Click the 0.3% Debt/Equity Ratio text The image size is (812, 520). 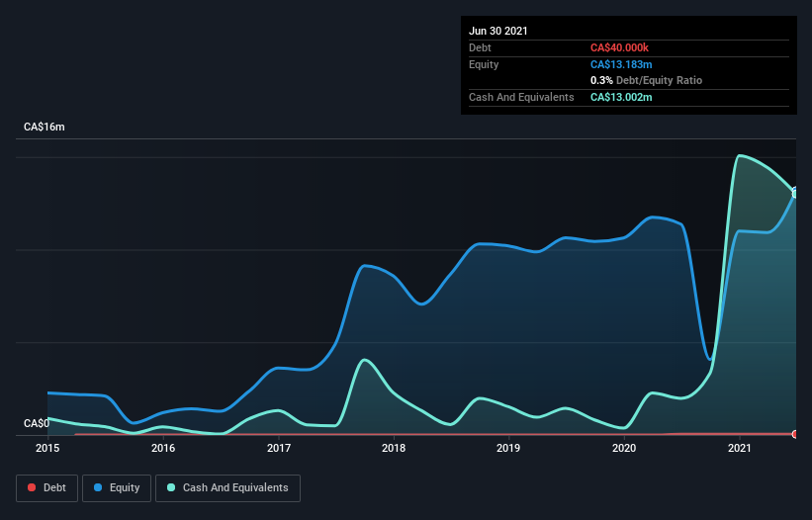(646, 80)
